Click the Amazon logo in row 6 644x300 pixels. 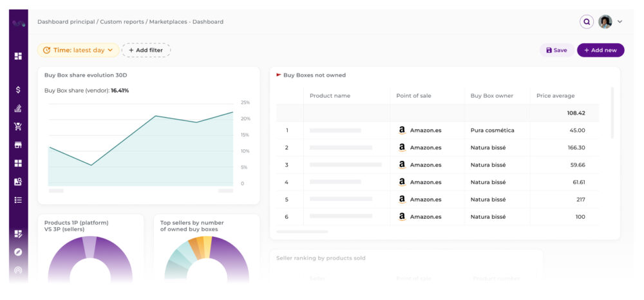click(x=402, y=216)
